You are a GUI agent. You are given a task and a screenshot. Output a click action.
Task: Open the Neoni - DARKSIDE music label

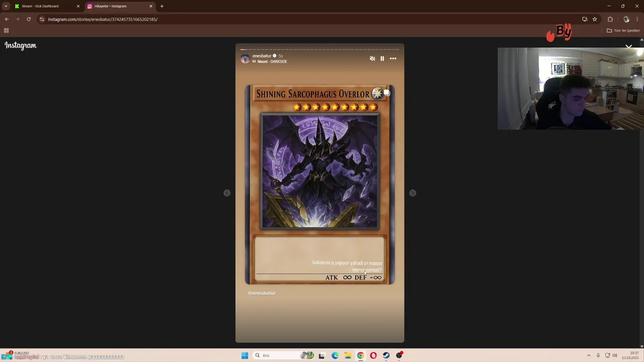(272, 62)
